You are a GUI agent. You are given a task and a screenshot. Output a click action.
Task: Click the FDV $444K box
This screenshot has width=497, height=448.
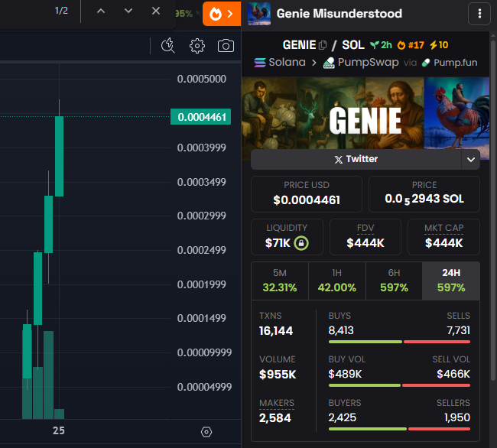[365, 237]
